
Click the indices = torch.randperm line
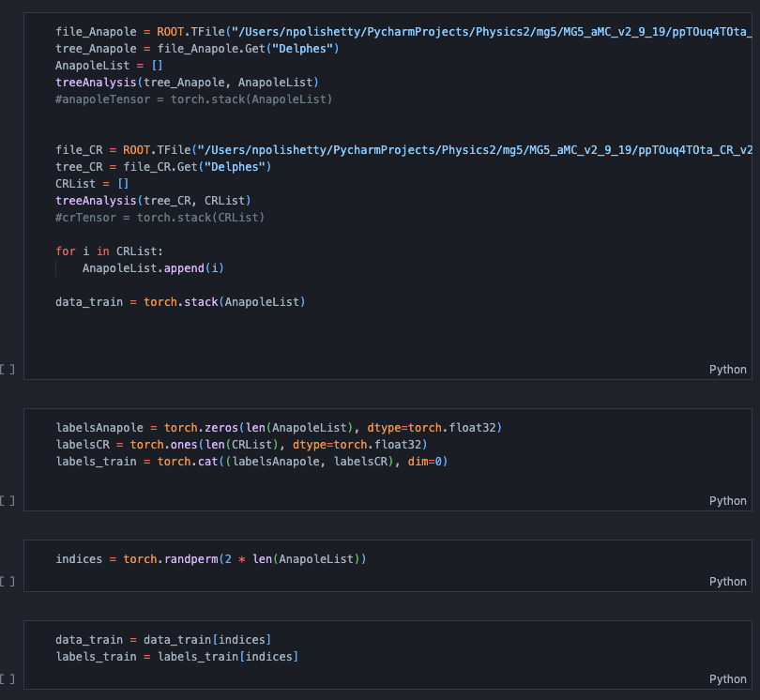point(210,559)
